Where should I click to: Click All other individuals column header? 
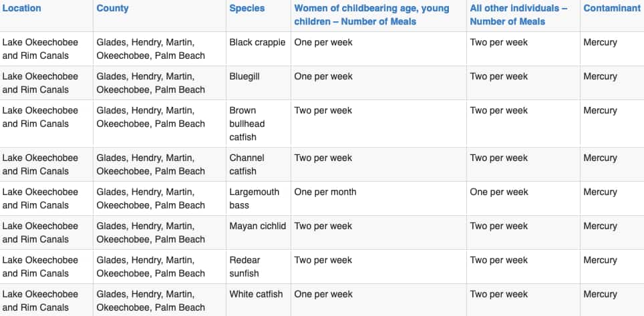tap(518, 15)
